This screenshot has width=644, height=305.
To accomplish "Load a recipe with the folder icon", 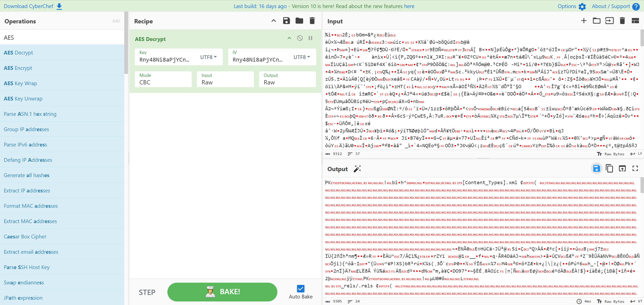I will tap(299, 21).
